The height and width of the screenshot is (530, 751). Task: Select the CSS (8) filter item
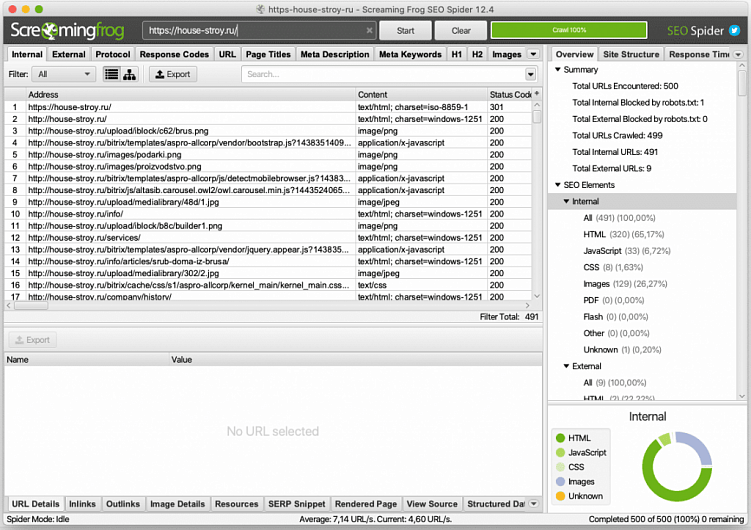pos(613,267)
